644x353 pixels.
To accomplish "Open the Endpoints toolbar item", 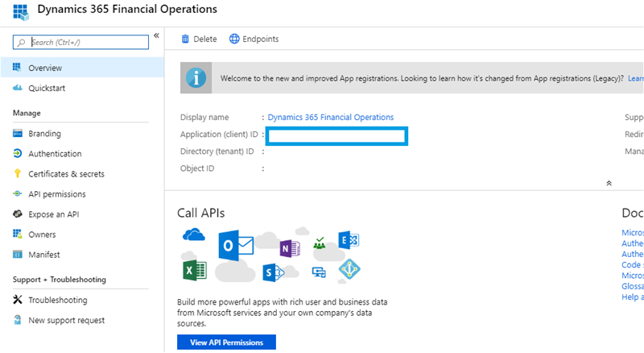I will point(254,39).
